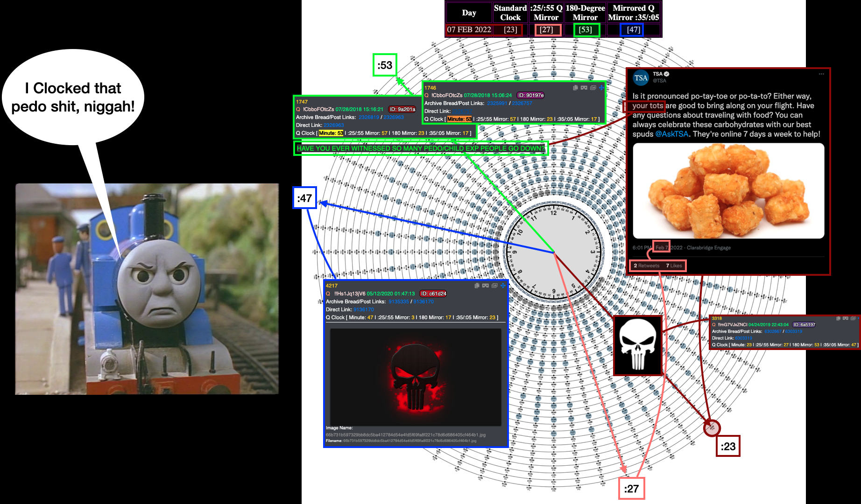861x504 pixels.
Task: Click the Mirrored Q Mirror :35/:05 header
Action: pos(634,13)
